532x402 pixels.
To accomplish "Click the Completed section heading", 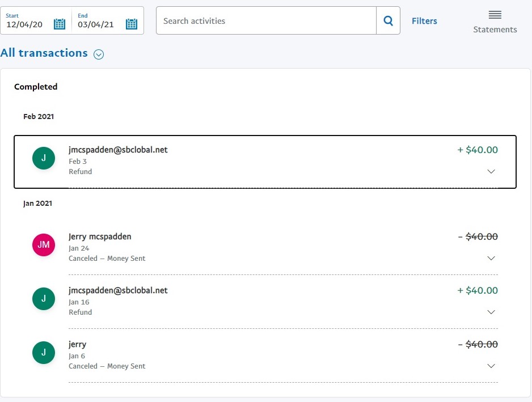I will click(36, 87).
